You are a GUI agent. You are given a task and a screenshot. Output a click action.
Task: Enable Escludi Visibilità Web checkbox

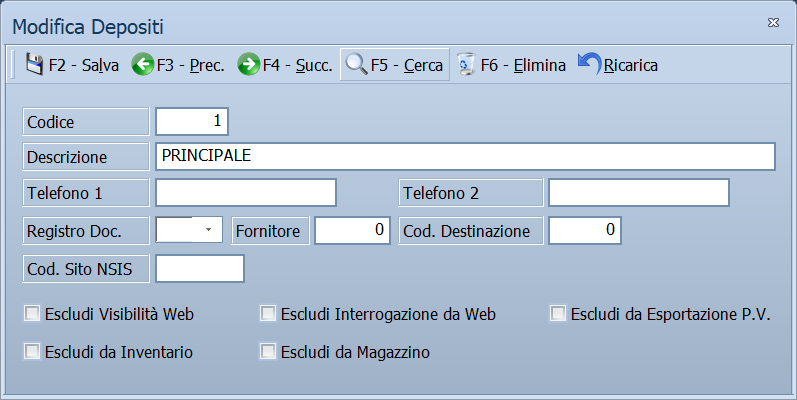pyautogui.click(x=32, y=314)
